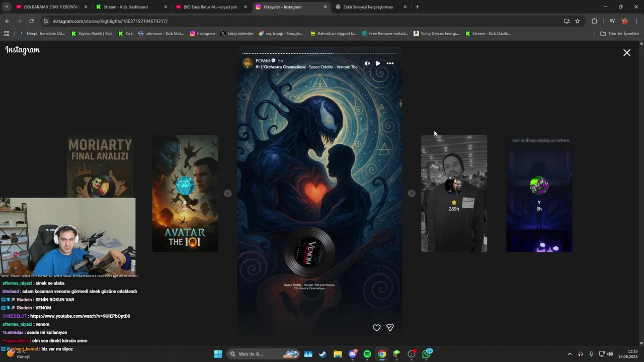Open the Moriarty Final Analizi story thumbnail

coord(101,166)
